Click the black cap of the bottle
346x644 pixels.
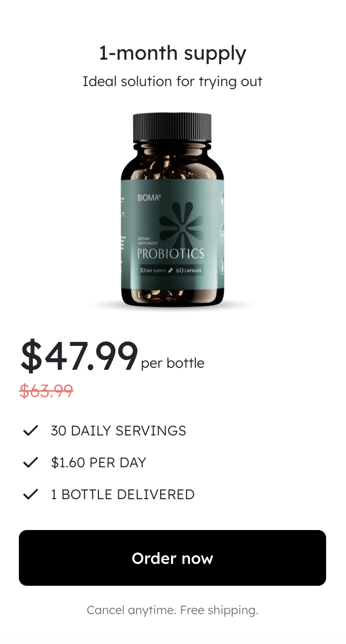click(x=173, y=127)
